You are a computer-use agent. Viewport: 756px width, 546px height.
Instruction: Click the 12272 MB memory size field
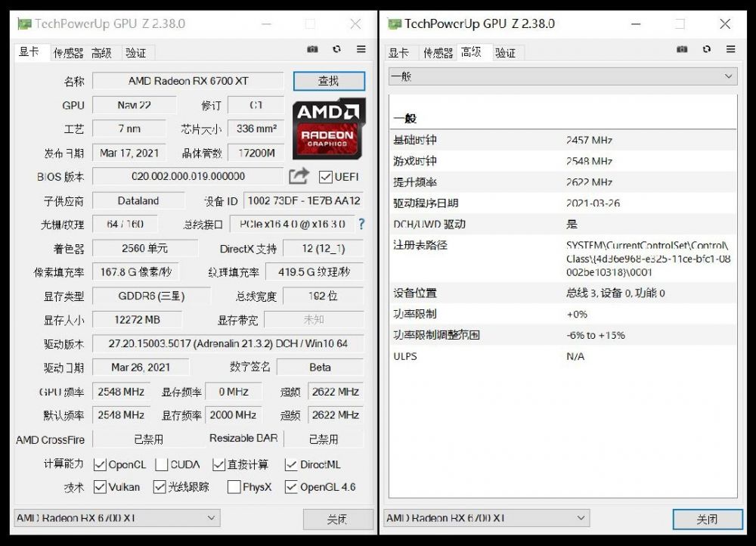tap(137, 319)
